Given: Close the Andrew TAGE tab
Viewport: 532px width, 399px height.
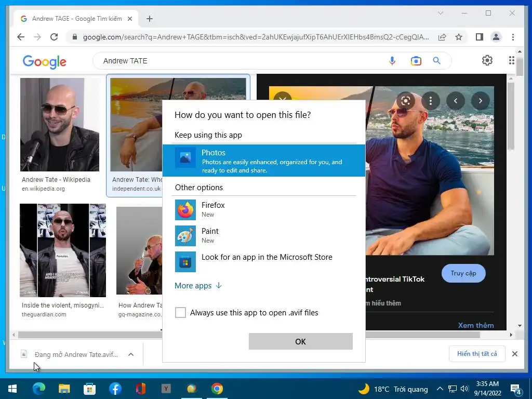Looking at the screenshot, I should click(129, 19).
